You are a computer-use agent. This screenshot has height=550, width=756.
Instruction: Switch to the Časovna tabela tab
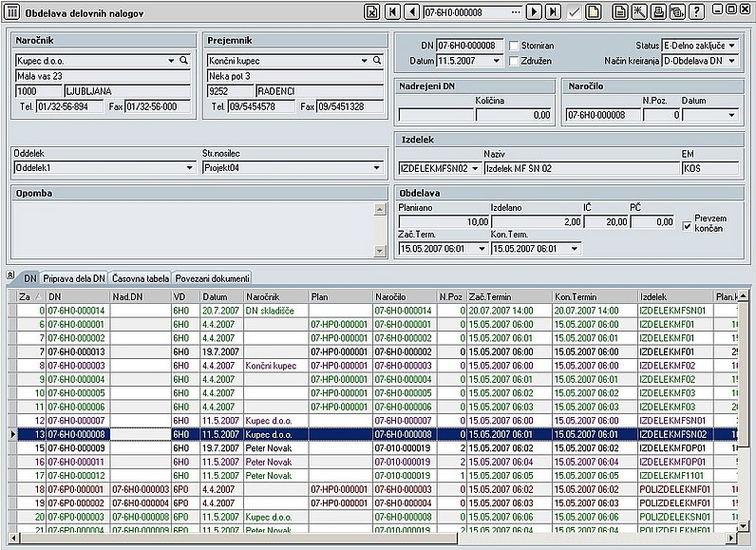point(140,278)
